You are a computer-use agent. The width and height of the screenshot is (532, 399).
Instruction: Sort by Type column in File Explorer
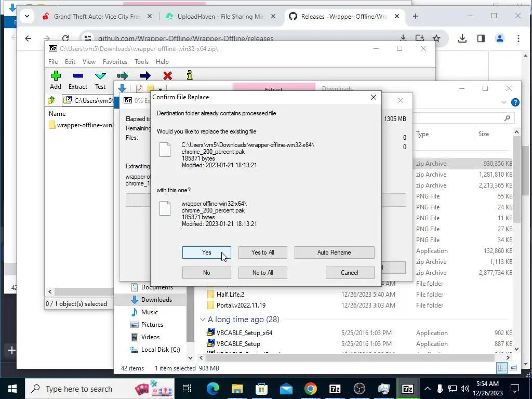point(422,134)
